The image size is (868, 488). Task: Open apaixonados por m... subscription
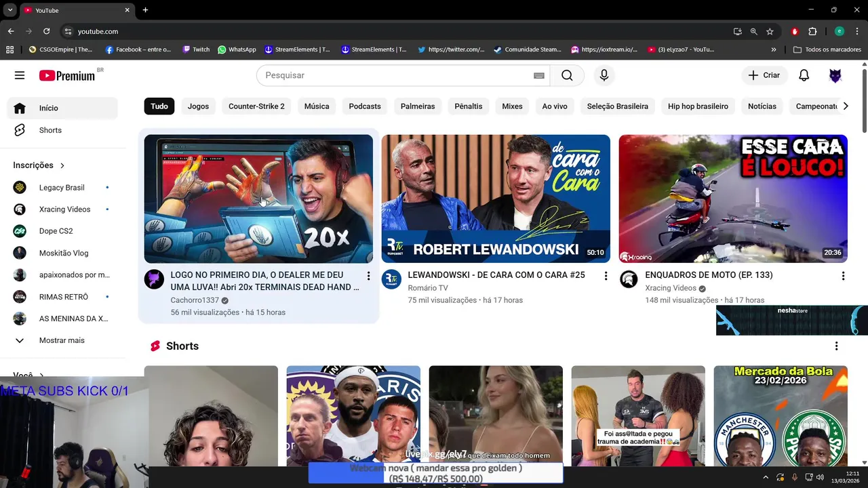(x=62, y=275)
